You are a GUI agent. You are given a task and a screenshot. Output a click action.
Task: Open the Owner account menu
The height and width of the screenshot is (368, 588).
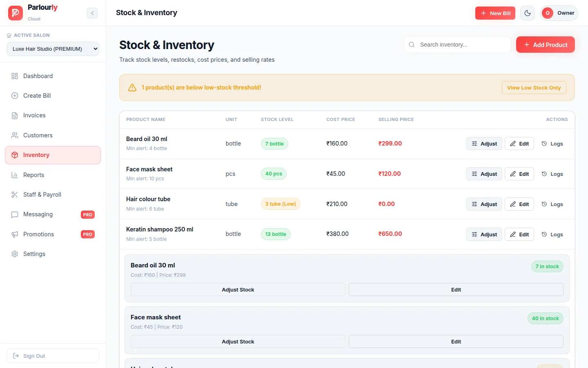pos(559,13)
